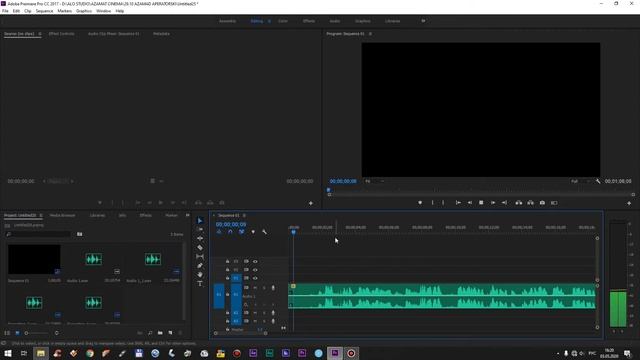Open Project Untitled25 panel menu

pos(40,215)
